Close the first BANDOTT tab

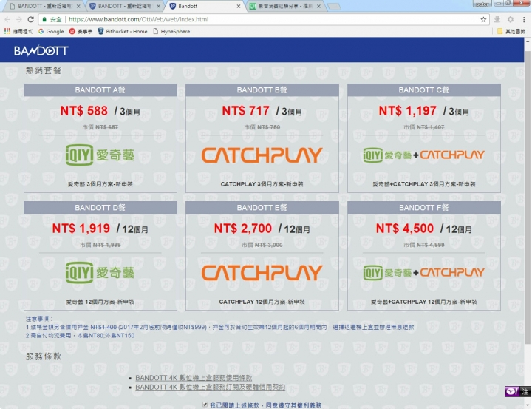pos(78,6)
